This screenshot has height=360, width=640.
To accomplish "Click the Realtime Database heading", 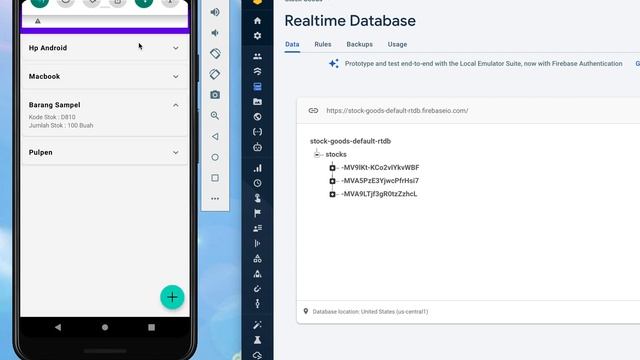I will 350,21.
